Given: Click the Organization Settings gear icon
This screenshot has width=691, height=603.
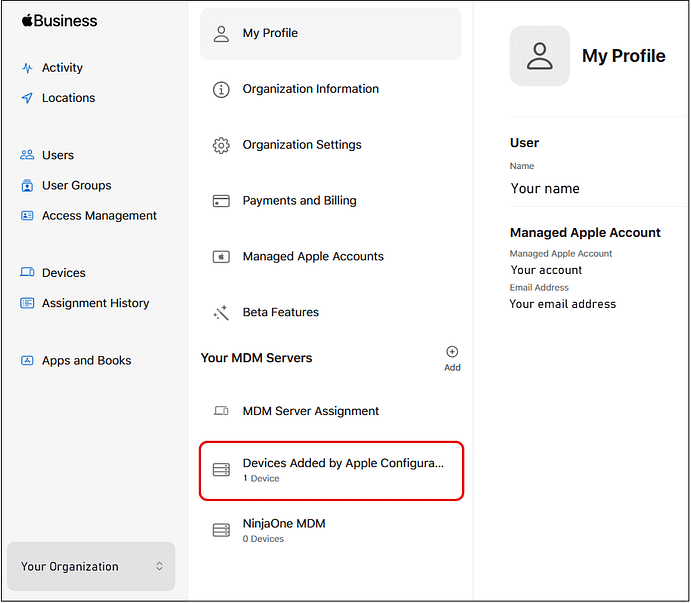Looking at the screenshot, I should click(x=221, y=145).
